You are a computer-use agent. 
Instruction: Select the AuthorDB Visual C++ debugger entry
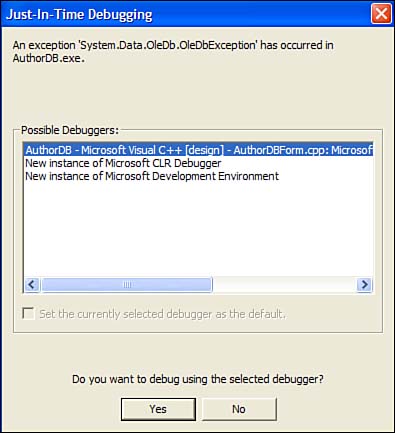click(x=199, y=150)
